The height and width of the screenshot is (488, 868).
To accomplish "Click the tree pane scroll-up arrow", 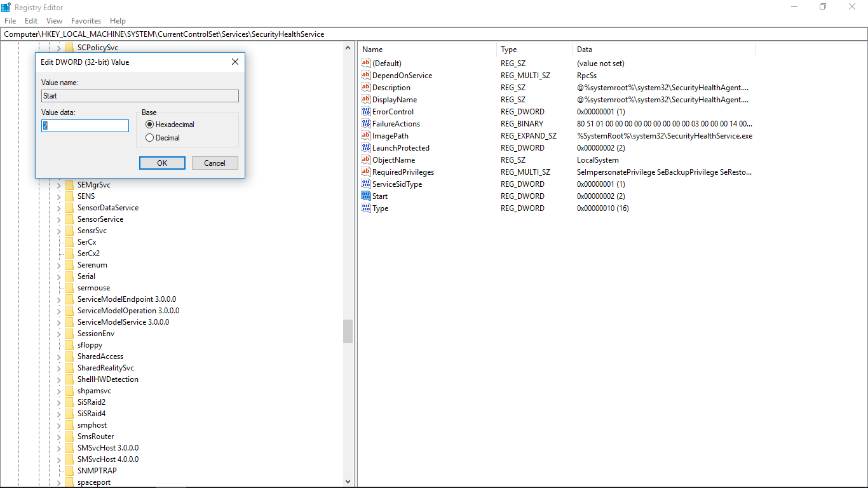I will pyautogui.click(x=348, y=48).
